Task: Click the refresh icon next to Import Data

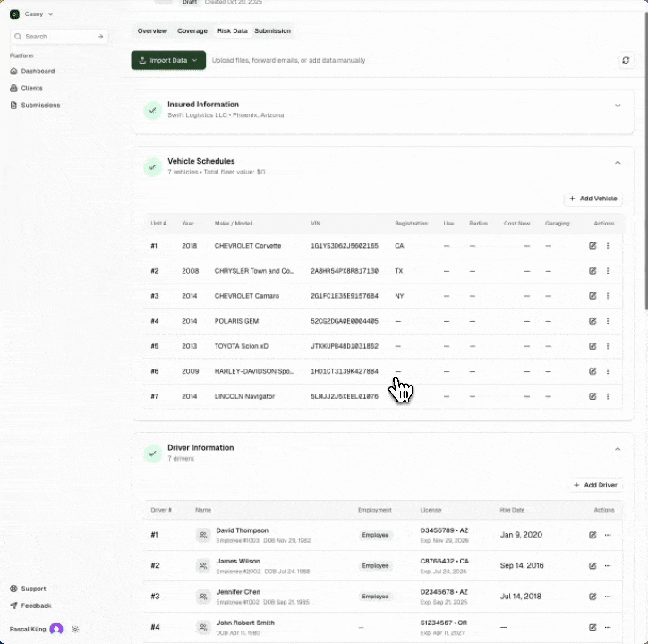Action: click(627, 60)
